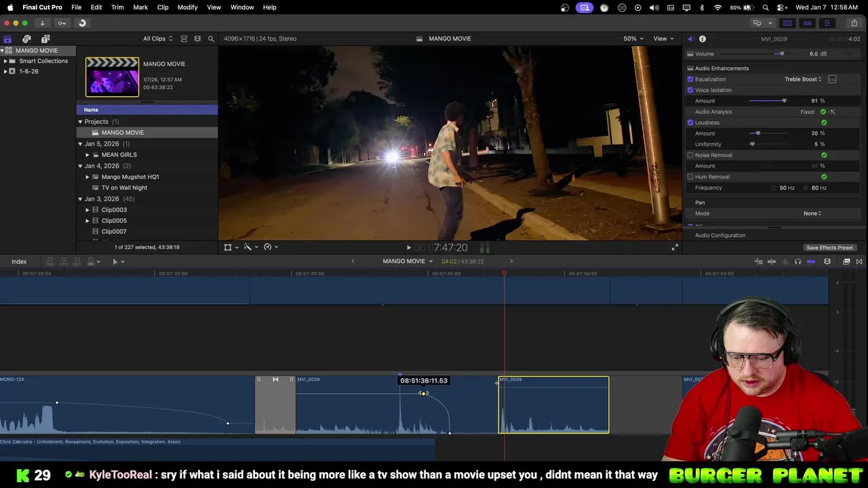868x488 pixels.
Task: Open clip appearance options in browser
Action: click(197, 39)
